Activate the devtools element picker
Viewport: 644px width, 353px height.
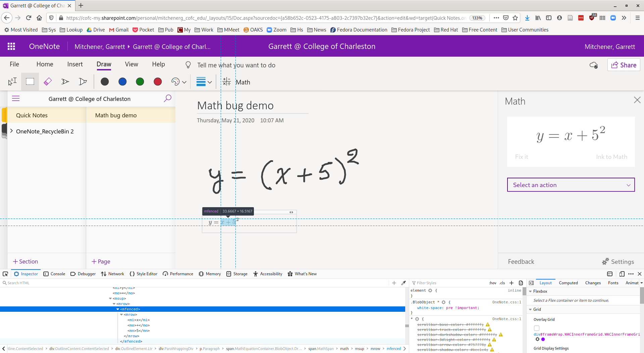(x=5, y=274)
